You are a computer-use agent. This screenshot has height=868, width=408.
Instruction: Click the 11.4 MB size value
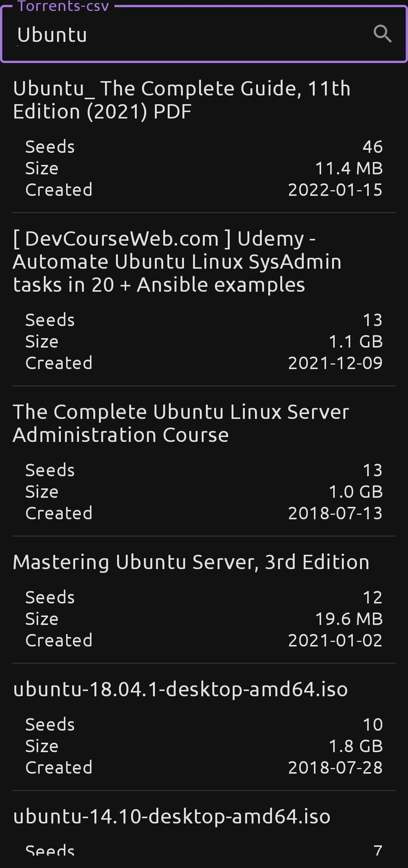349,168
